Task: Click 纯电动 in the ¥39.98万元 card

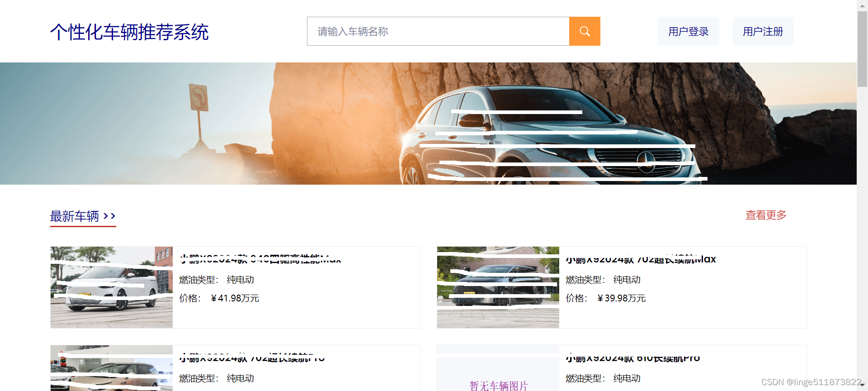Action: coord(627,280)
